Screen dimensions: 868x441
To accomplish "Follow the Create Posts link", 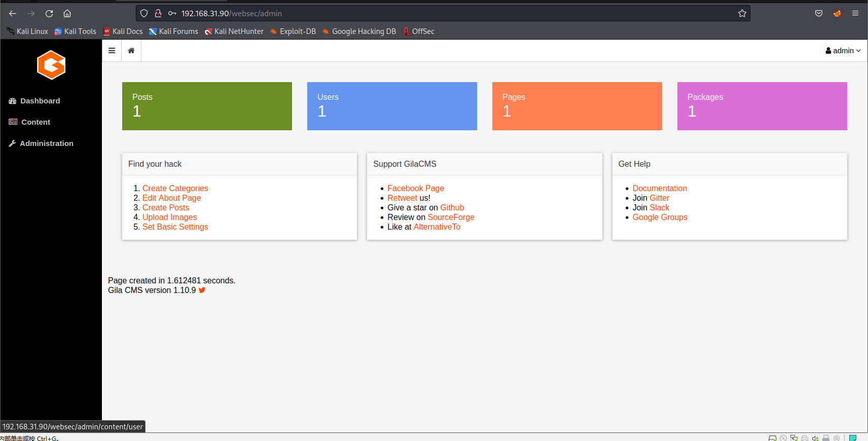I will pos(166,208).
